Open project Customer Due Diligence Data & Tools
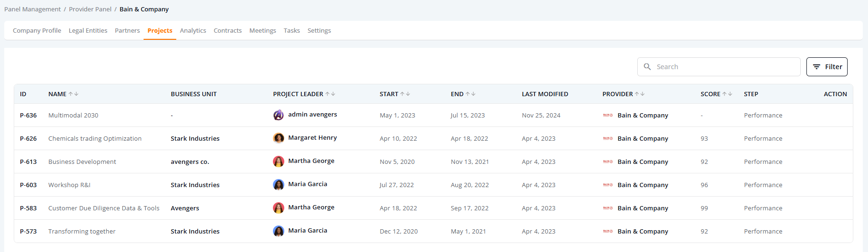Screen dimensions: 868x252 pos(104,208)
